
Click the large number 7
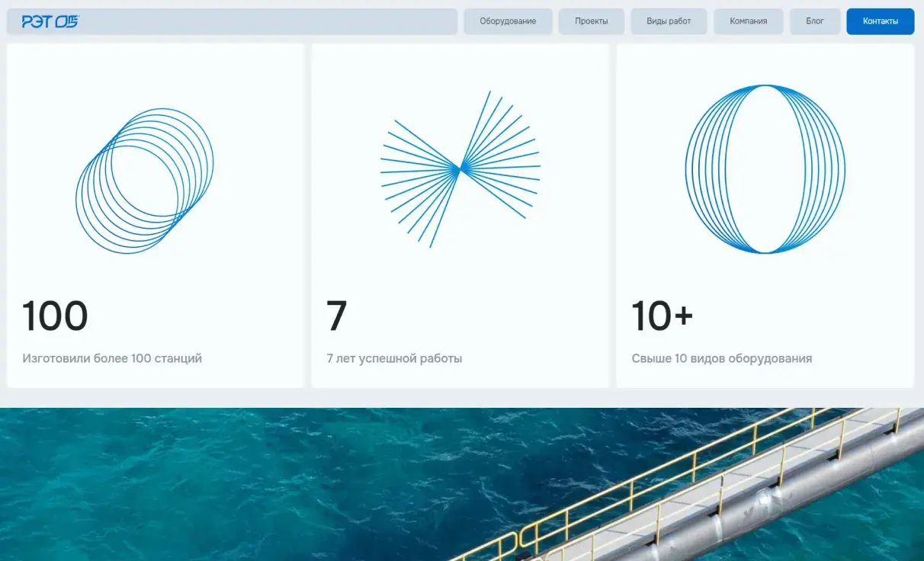click(337, 316)
